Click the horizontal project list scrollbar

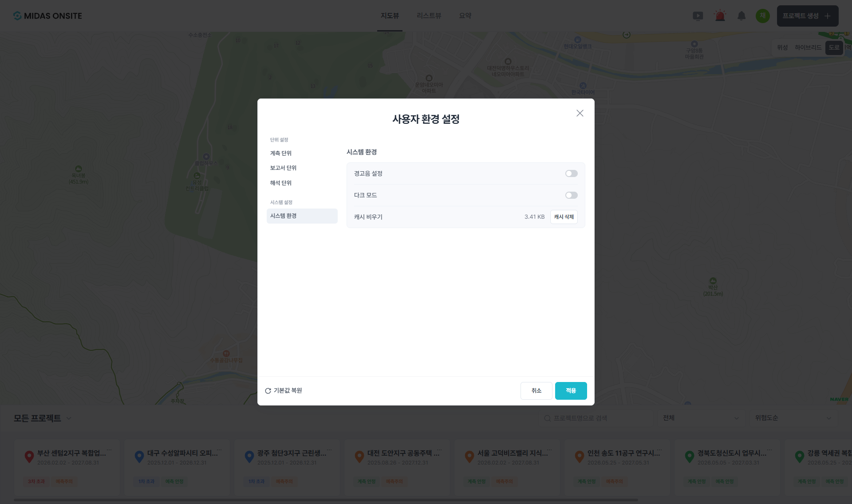[x=326, y=500]
